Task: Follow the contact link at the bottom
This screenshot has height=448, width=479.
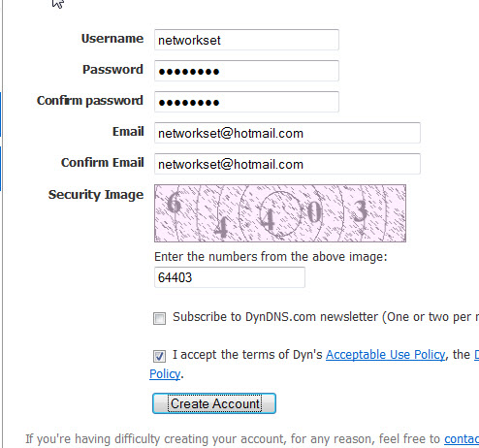Action: 462,439
